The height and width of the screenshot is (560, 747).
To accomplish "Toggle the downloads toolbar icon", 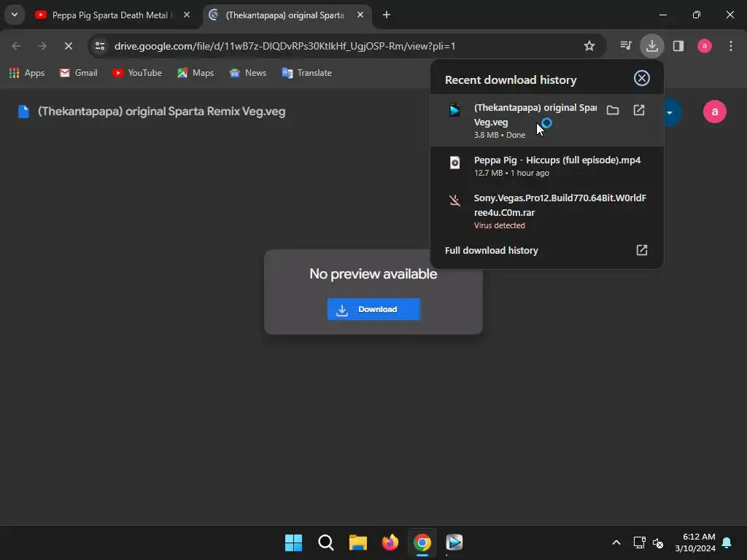I will click(651, 46).
